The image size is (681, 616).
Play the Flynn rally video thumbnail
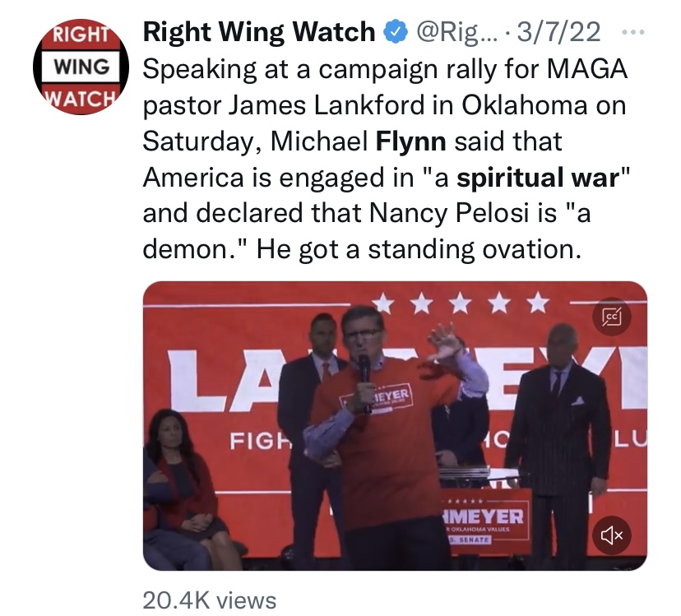pos(395,426)
